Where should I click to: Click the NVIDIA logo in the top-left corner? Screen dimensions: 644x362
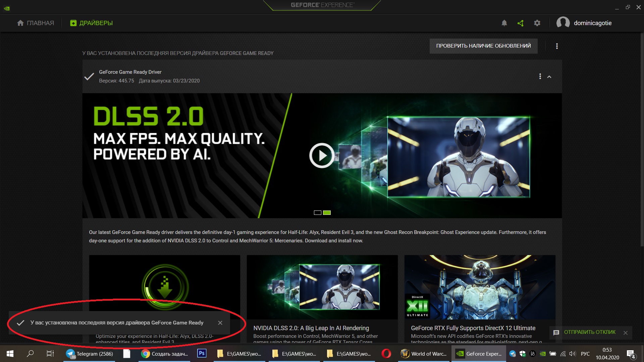pyautogui.click(x=7, y=8)
